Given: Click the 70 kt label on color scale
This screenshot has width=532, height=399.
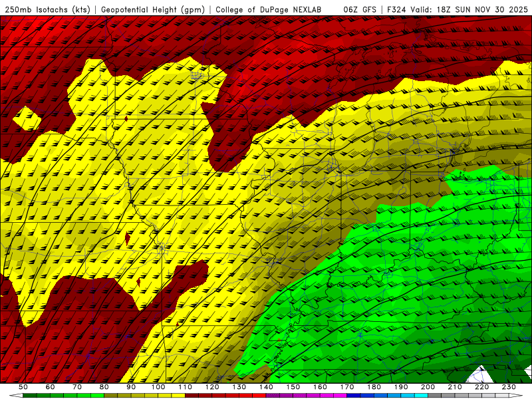Looking at the screenshot, I should coord(77,387).
